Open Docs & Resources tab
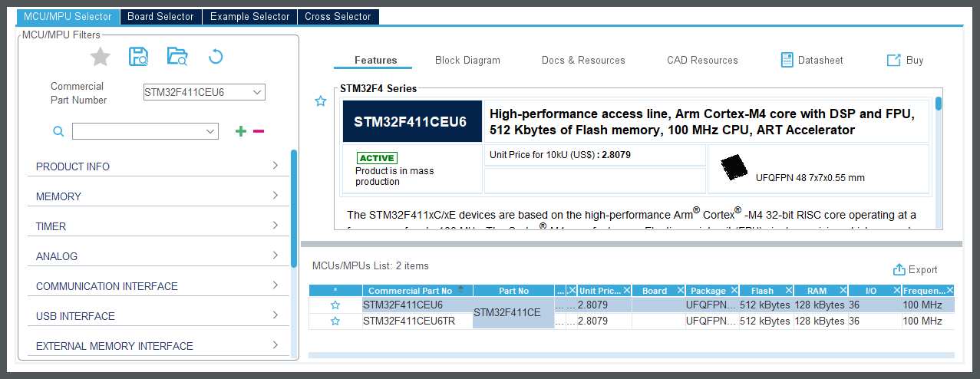Screen dimensions: 980x379 [583, 60]
